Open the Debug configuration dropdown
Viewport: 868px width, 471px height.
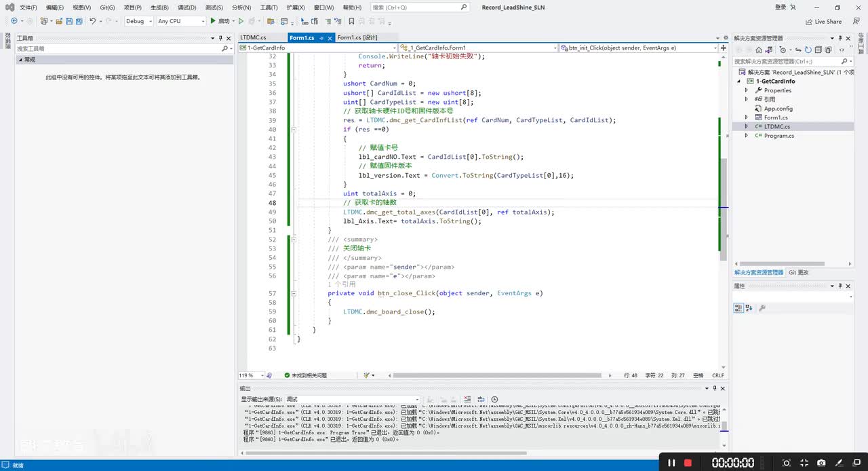(138, 21)
